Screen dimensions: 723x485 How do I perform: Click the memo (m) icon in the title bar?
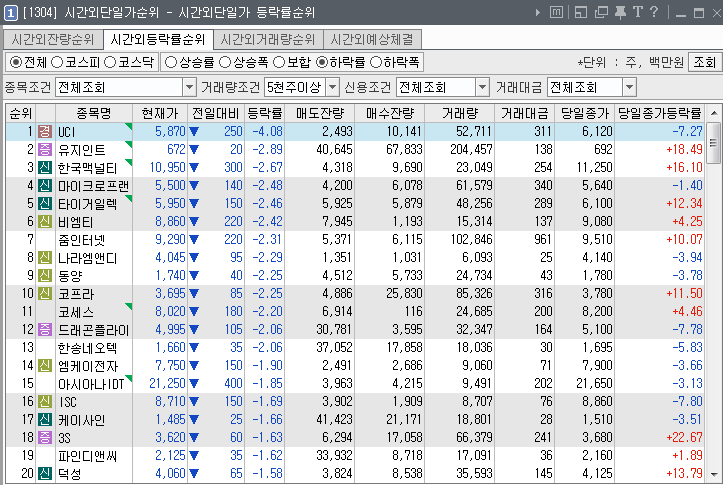[557, 12]
